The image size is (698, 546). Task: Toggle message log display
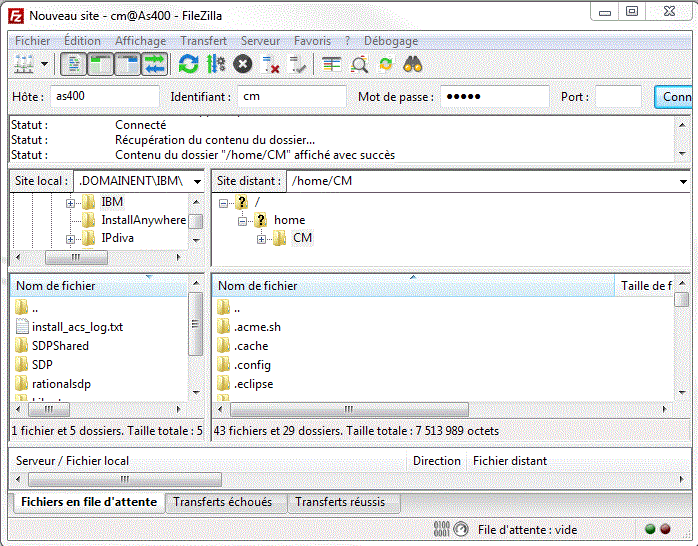(73, 64)
